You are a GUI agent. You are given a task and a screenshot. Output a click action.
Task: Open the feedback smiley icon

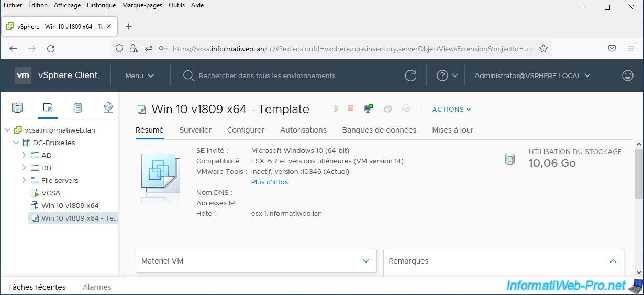click(627, 75)
